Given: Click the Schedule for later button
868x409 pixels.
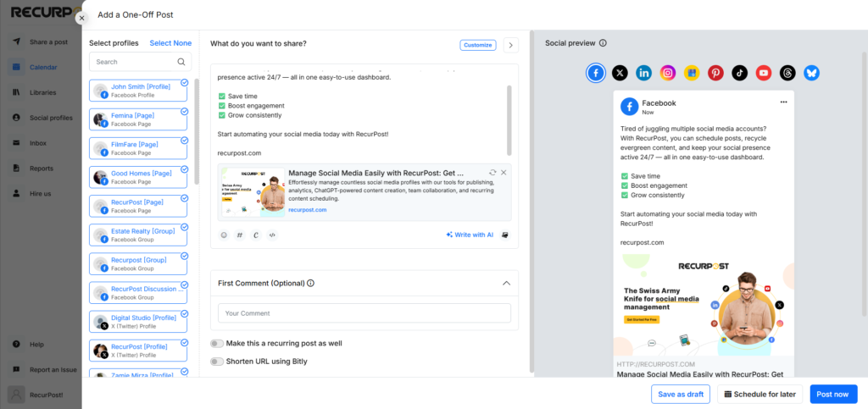Looking at the screenshot, I should pos(760,394).
